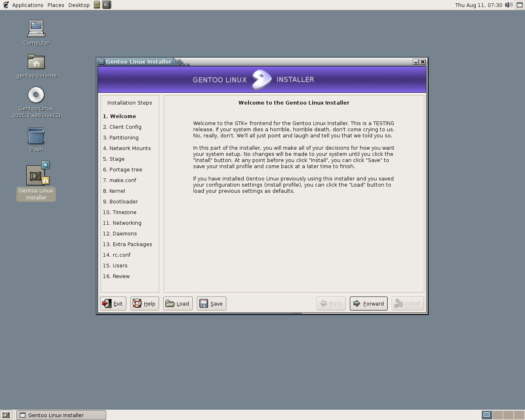
Task: Click the clock showing Thu Aug 11, 07:30
Action: click(x=479, y=5)
